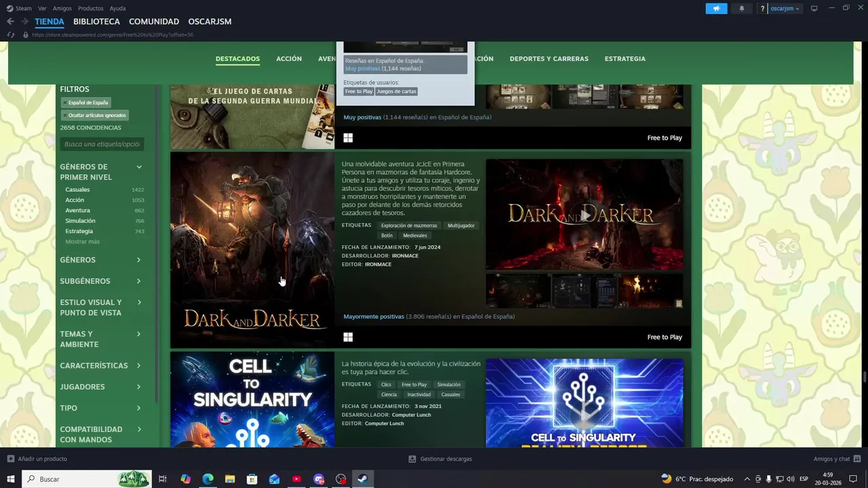Click the taskbar volume speaker icon

[x=791, y=479]
